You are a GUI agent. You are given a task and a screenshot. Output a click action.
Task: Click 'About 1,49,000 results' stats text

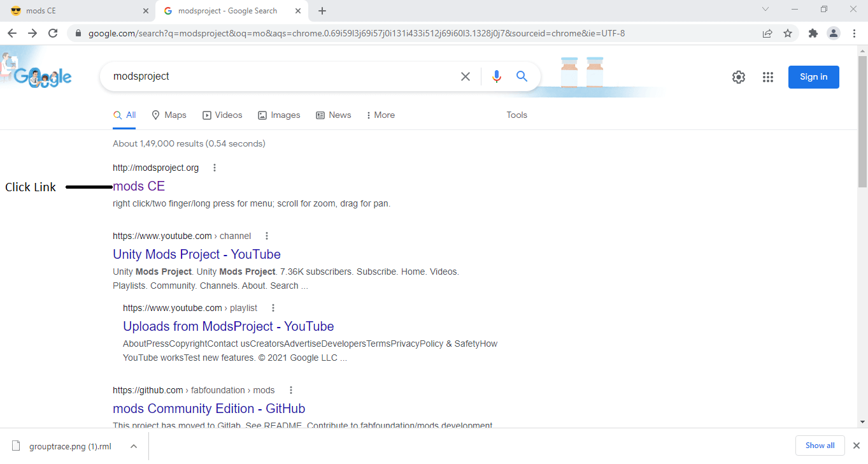click(189, 143)
